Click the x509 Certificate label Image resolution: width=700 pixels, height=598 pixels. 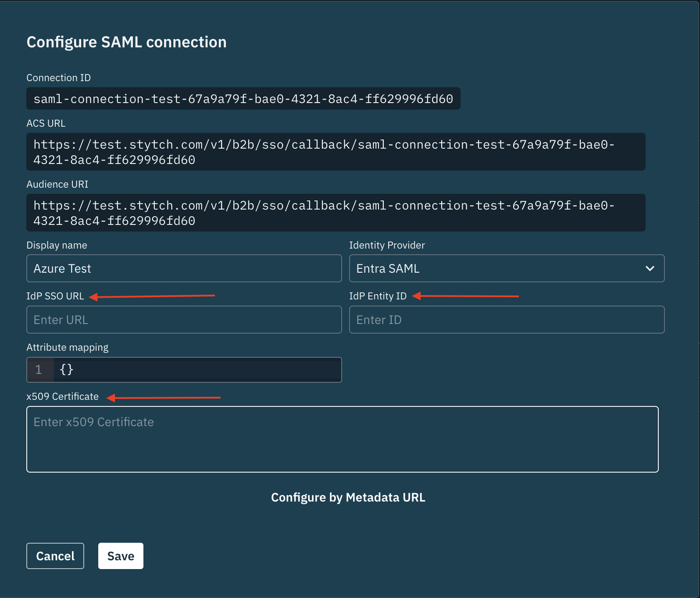(x=63, y=396)
